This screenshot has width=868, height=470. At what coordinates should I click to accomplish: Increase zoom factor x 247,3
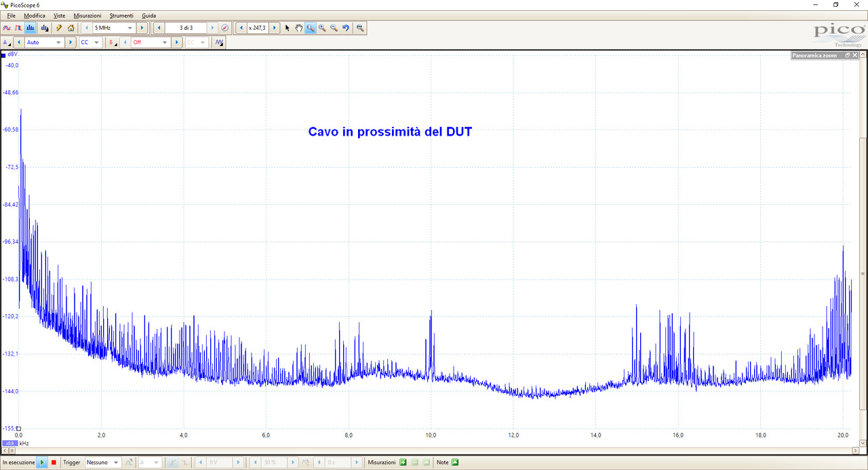point(274,28)
